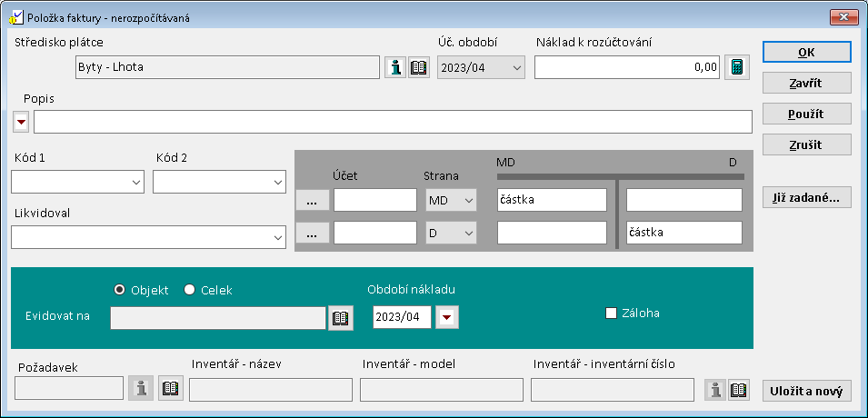Viewport: 868px width, 418px height.
Task: Enable the Záloha checkbox
Action: coord(612,313)
